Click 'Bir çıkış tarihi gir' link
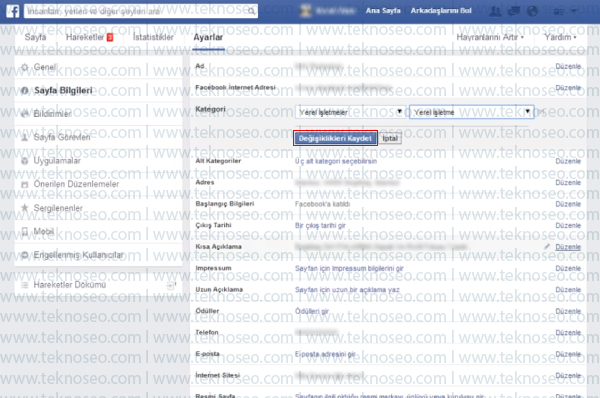Screen dimensions: 600x398 [320, 225]
